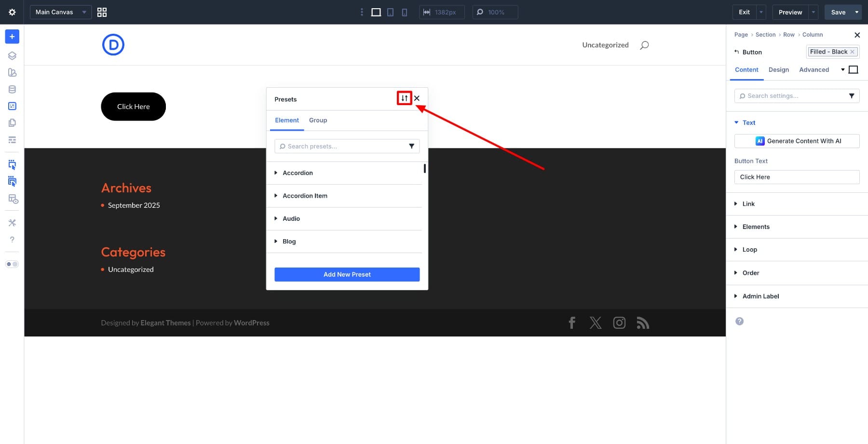The image size is (868, 444).
Task: Select desktop preview mode icon
Action: click(376, 12)
